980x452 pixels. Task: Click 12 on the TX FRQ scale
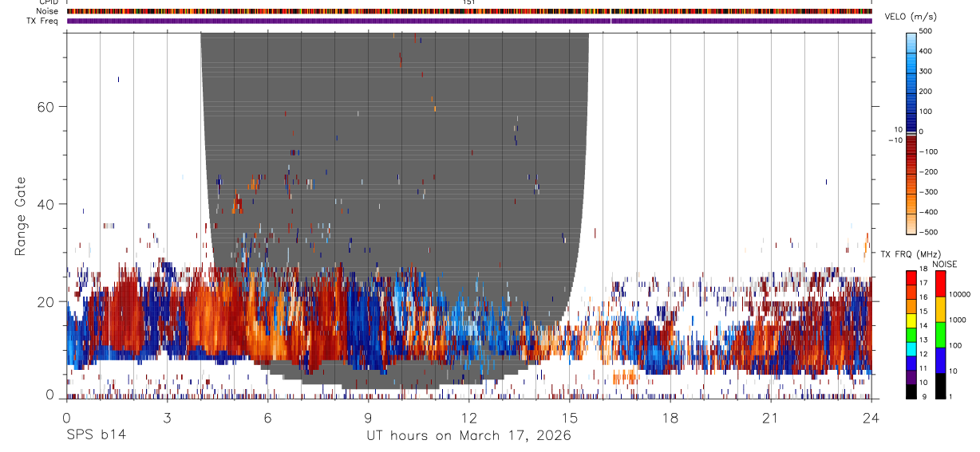[923, 354]
